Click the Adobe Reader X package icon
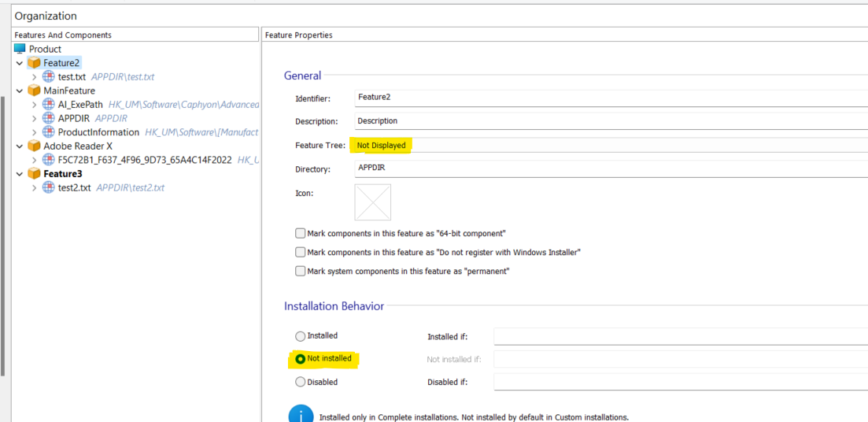The height and width of the screenshot is (422, 868). 34,146
